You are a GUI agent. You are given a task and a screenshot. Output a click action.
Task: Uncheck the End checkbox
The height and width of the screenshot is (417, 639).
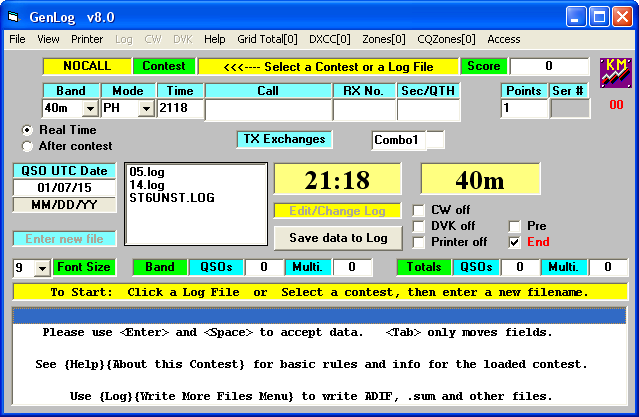click(x=514, y=242)
